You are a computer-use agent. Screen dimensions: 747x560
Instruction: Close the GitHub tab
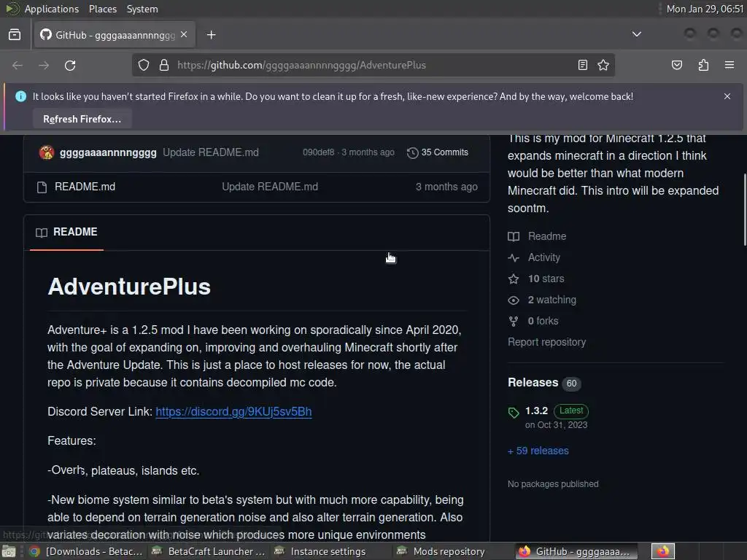184,34
